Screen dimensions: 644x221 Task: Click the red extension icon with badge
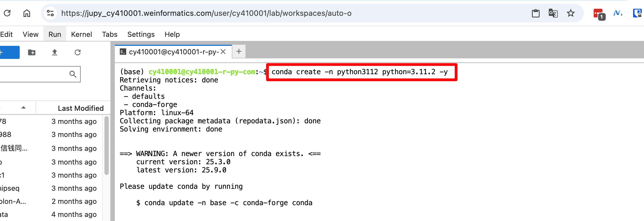click(599, 14)
